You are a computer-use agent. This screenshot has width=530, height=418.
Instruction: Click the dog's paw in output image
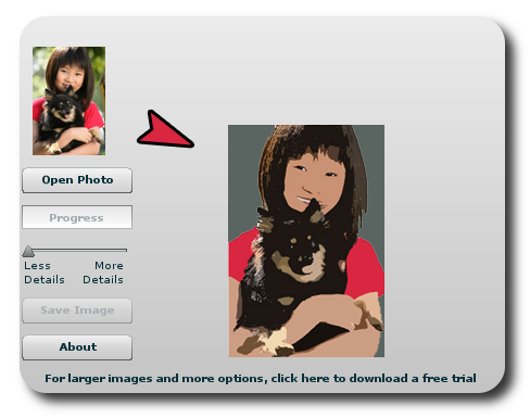(x=275, y=341)
